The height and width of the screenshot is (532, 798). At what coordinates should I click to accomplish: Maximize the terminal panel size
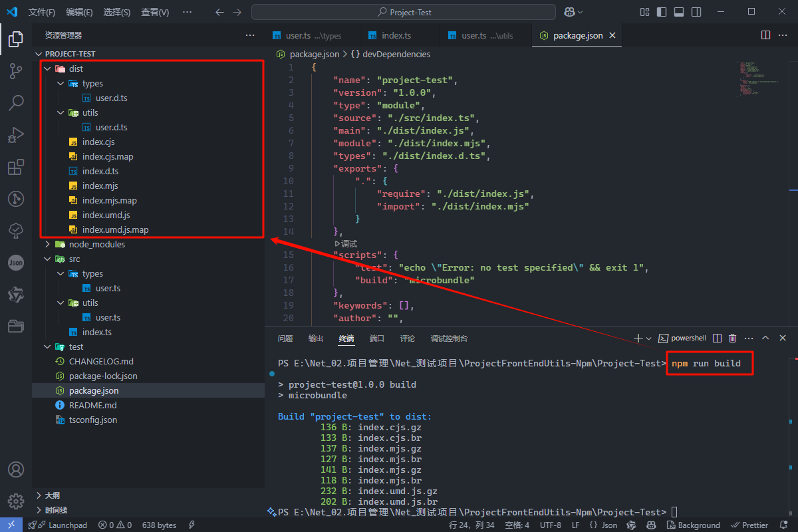[x=765, y=338]
